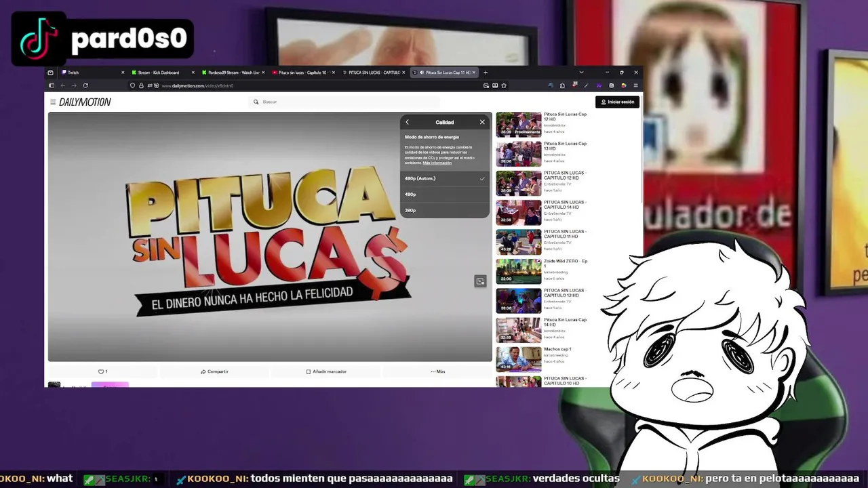Screen dimensions: 868x488
Task: Close the Twitch tab
Action: tap(123, 73)
